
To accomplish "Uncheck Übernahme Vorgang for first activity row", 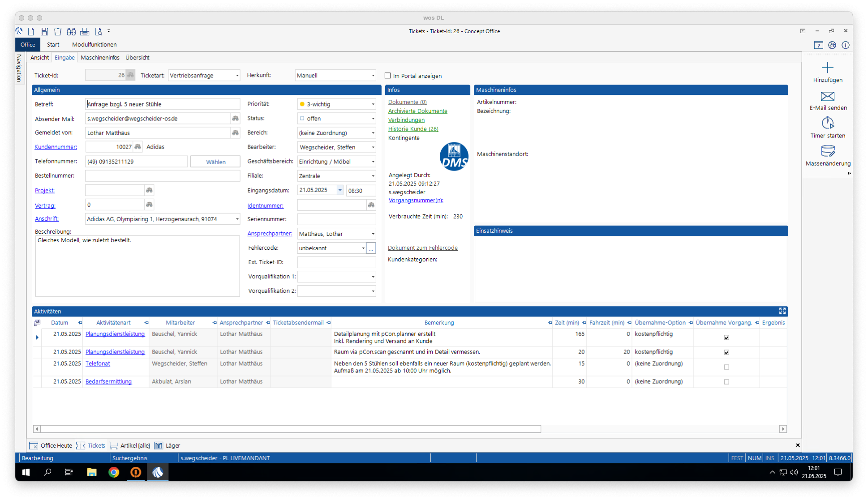I will tap(726, 338).
